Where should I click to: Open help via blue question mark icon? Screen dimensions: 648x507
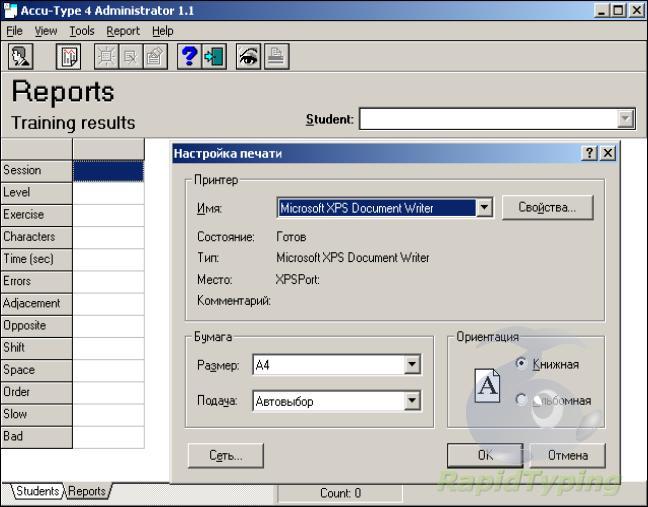coord(189,56)
